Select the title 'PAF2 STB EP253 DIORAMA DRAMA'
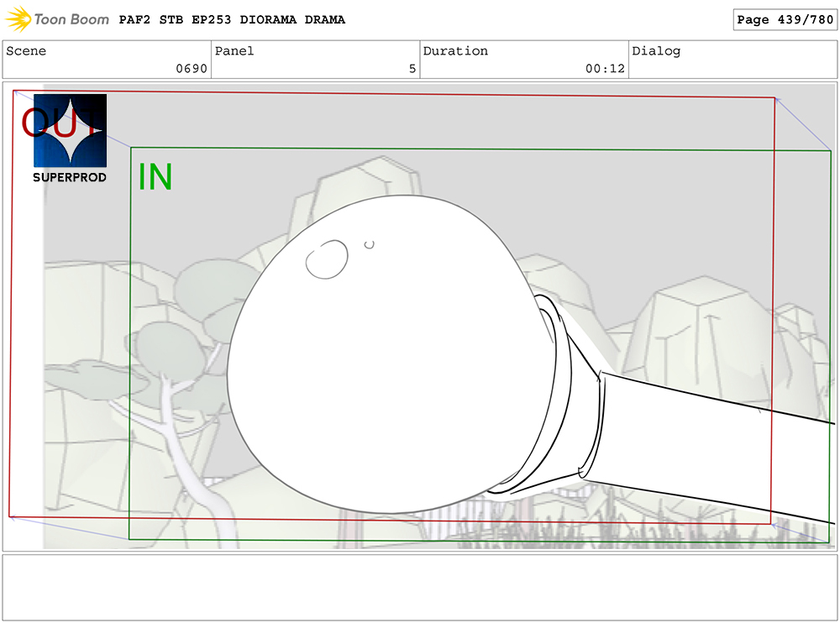Screen dimensions: 840x623 [232, 20]
